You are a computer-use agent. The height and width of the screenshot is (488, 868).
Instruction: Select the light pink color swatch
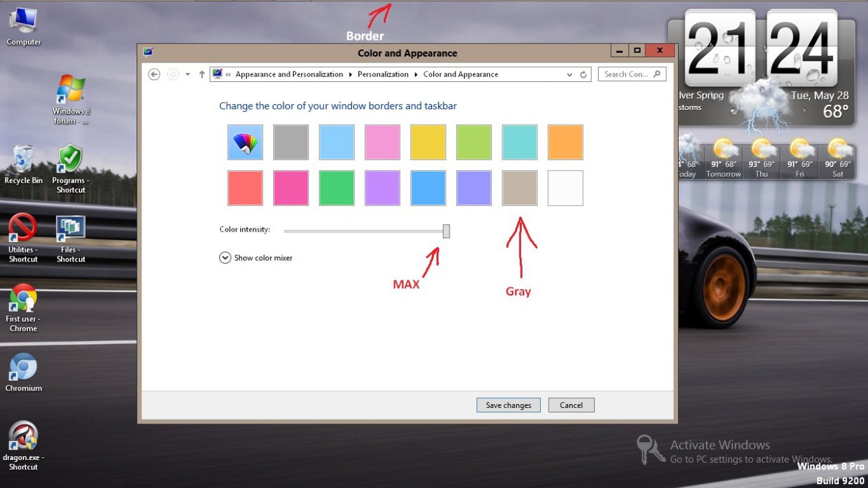[383, 142]
